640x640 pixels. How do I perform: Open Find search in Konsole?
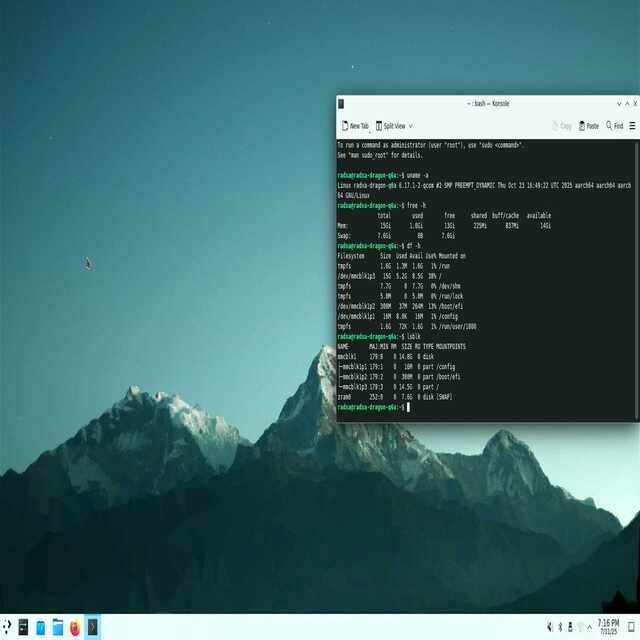615,126
